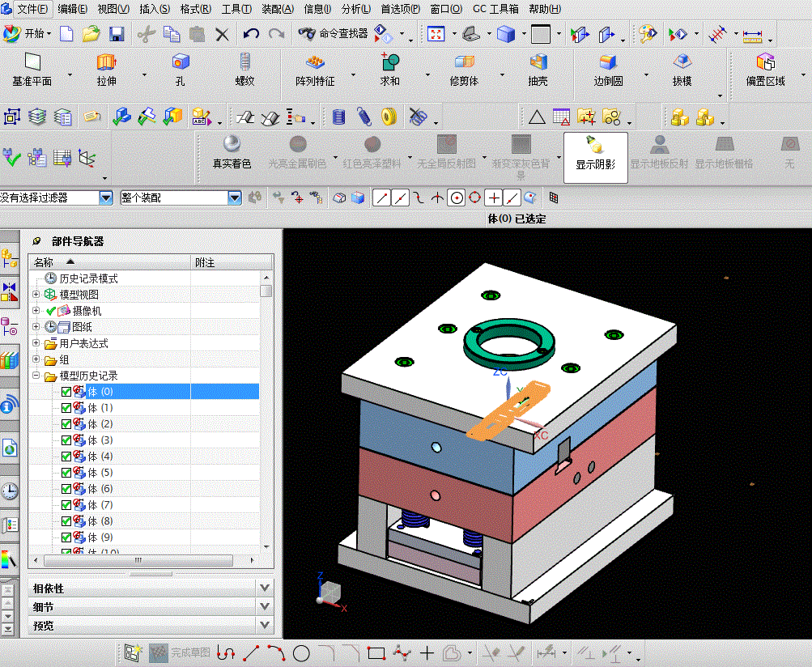
Task: Select the Hole (孔) feature tool
Action: pyautogui.click(x=180, y=62)
